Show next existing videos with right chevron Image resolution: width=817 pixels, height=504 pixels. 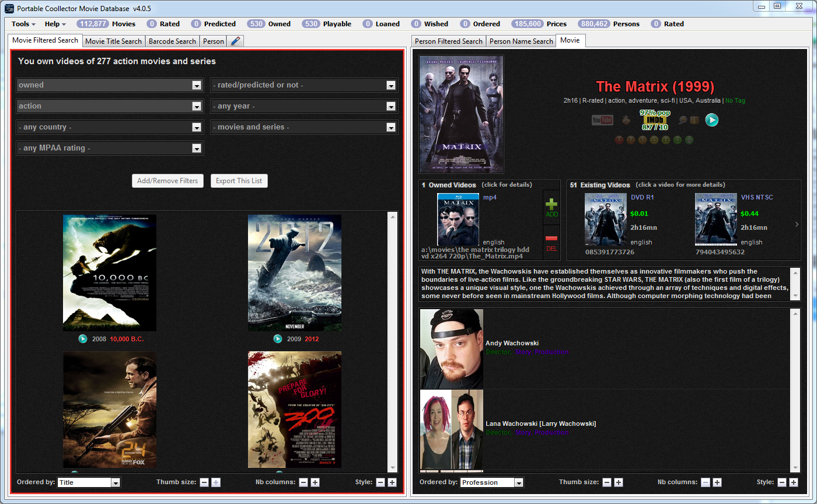click(x=797, y=224)
